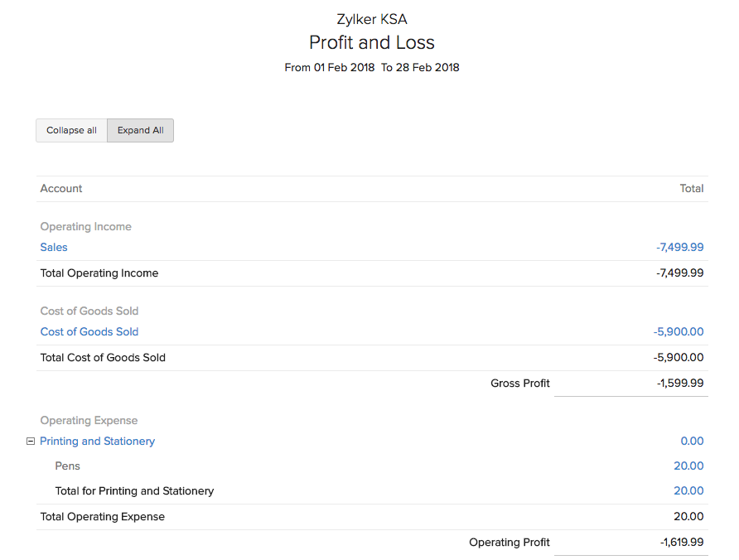Click the Account column header
Screen dimensions: 739x560
pyautogui.click(x=61, y=189)
